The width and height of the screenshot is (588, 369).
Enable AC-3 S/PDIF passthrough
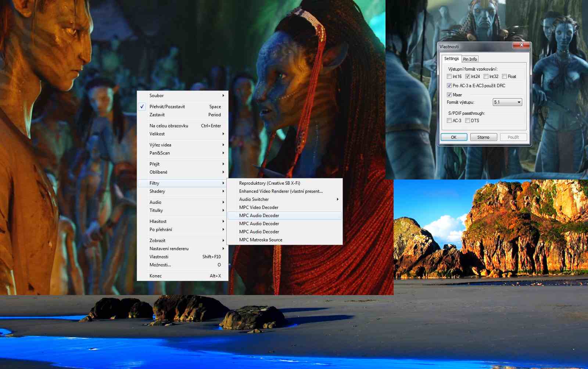[x=449, y=121]
